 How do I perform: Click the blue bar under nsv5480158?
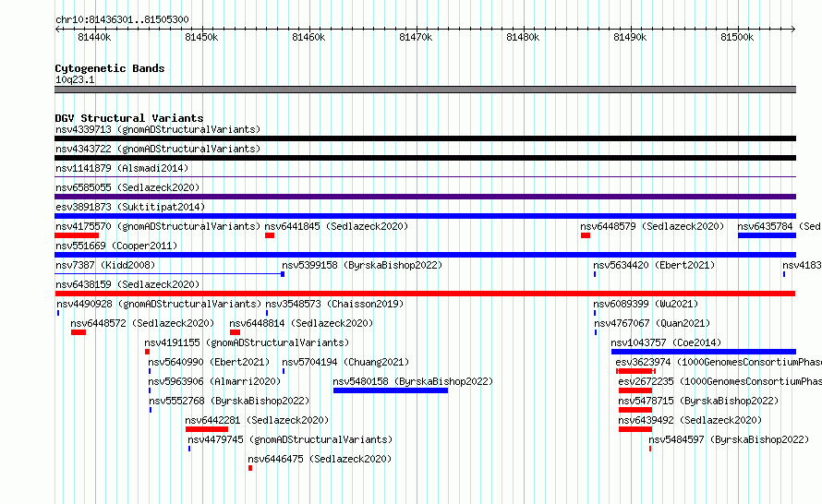[391, 390]
